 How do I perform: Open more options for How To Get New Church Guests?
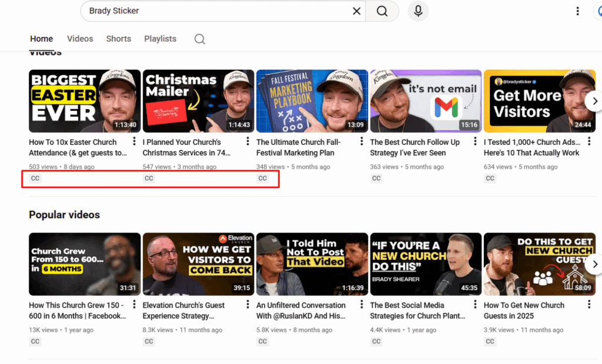click(x=589, y=305)
